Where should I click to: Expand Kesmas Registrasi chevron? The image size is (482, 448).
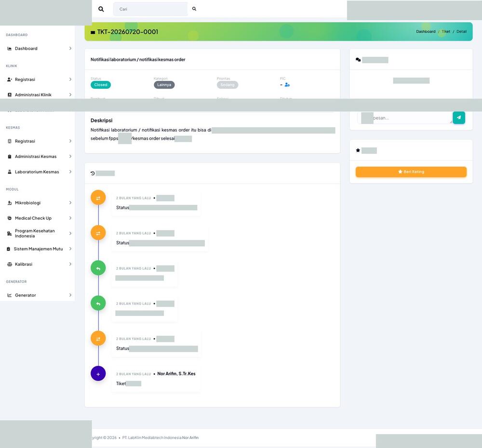point(70,141)
